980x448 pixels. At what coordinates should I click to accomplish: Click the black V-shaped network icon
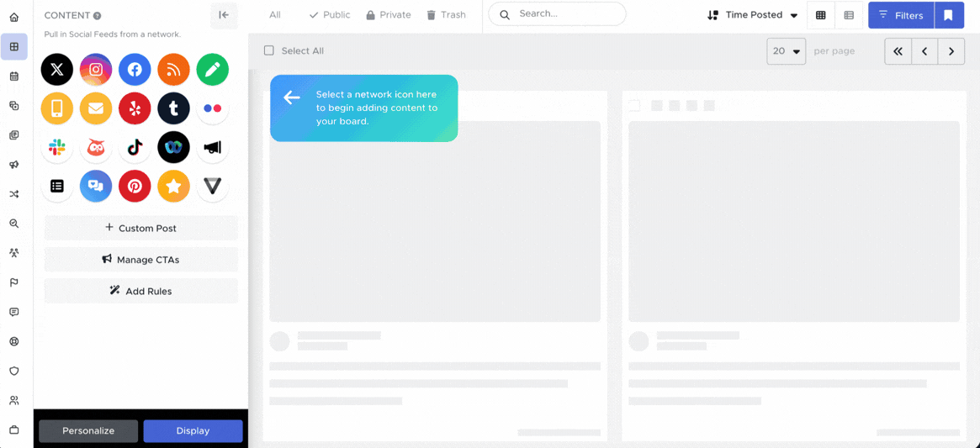click(213, 187)
